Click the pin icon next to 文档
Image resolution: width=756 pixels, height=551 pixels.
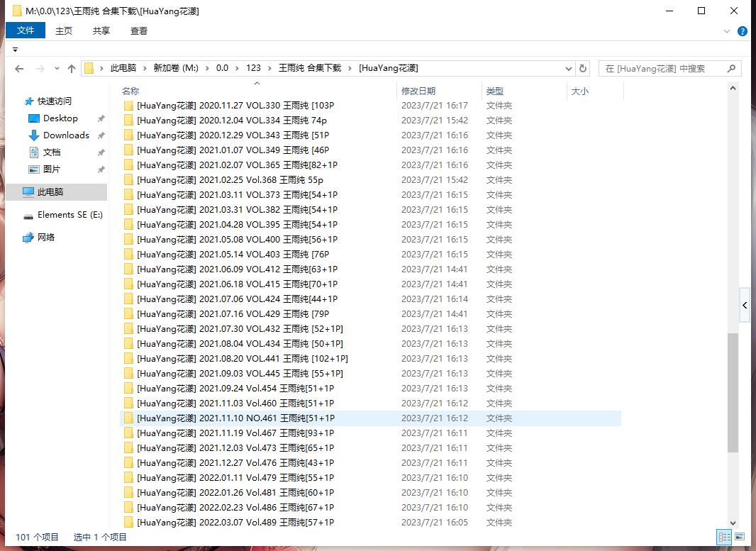tap(101, 152)
